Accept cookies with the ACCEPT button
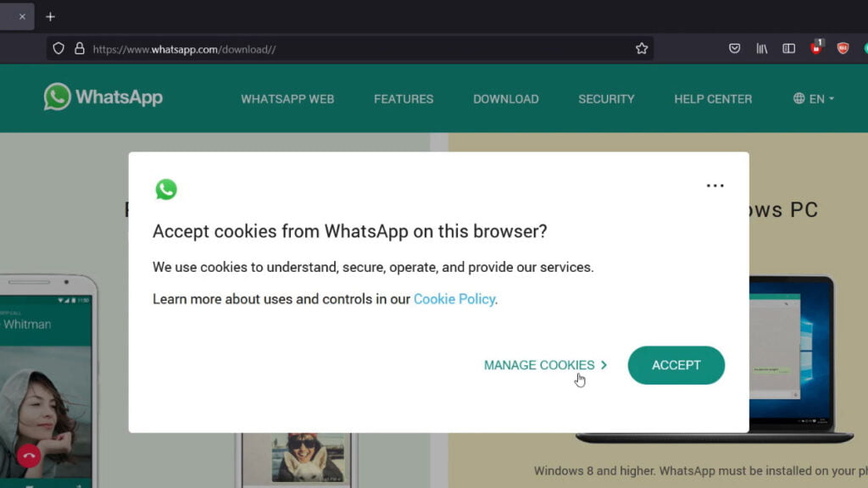The width and height of the screenshot is (868, 488). (676, 365)
